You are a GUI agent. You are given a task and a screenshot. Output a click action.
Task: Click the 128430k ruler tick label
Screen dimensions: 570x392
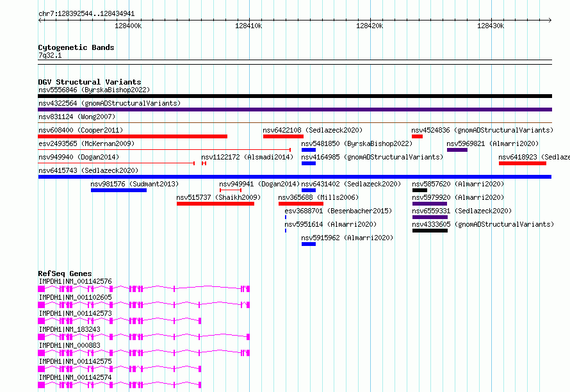(x=491, y=26)
